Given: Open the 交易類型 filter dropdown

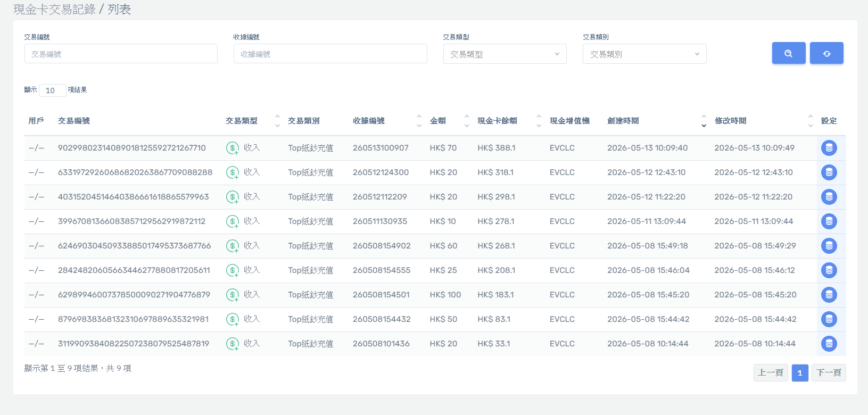Looking at the screenshot, I should coord(505,54).
